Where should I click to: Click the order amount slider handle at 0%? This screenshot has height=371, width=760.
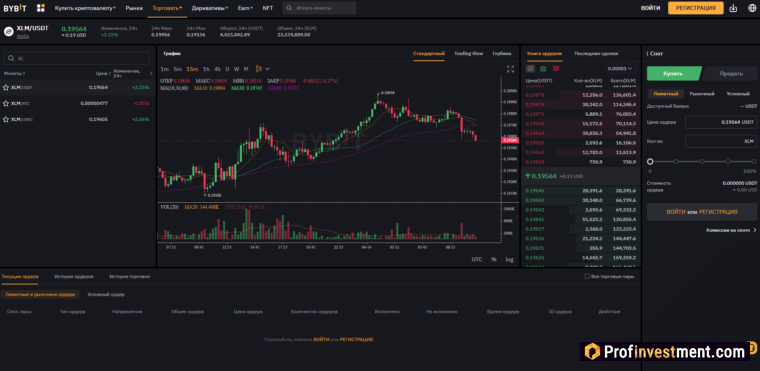pos(650,161)
